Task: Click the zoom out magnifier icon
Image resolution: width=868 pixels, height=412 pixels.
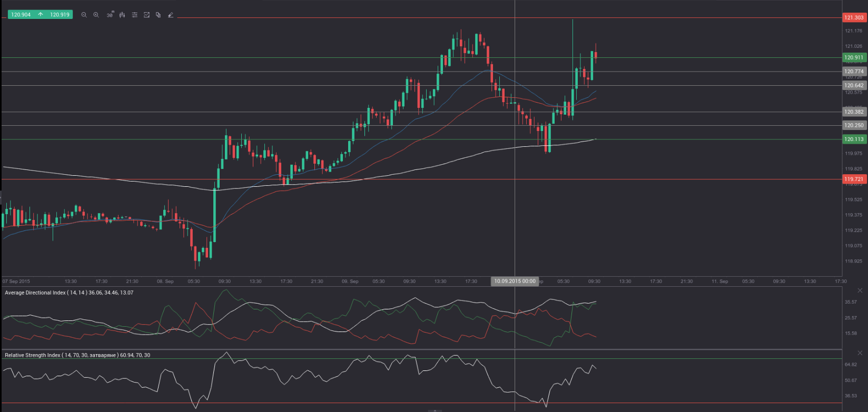Action: tap(84, 15)
